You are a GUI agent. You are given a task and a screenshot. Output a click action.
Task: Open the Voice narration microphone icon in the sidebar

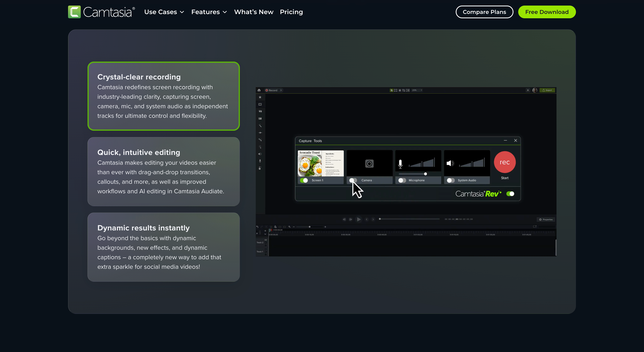click(x=260, y=161)
